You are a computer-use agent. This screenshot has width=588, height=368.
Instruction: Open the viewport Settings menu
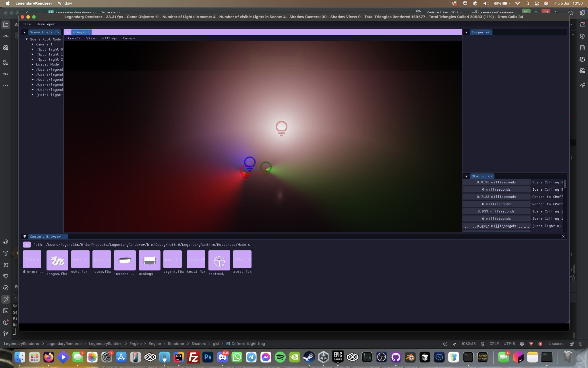pos(109,38)
